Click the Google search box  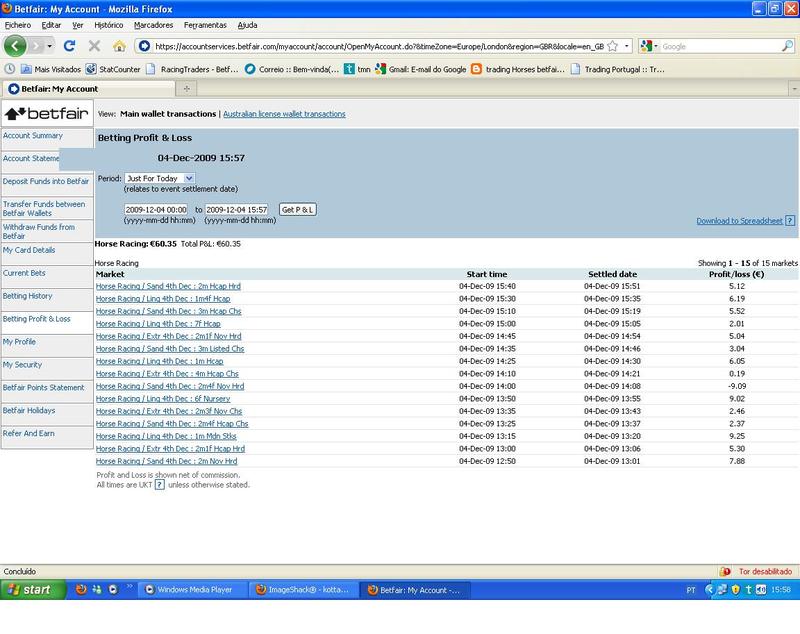tap(719, 46)
